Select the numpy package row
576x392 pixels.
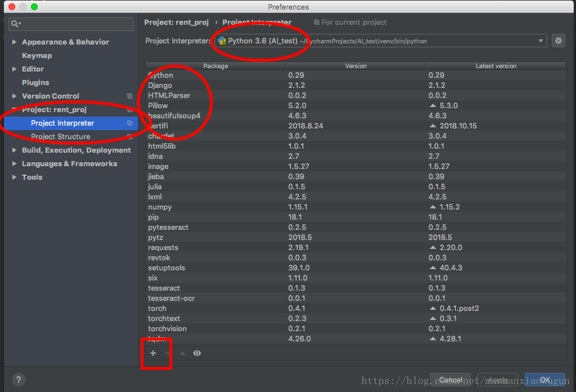(356, 207)
